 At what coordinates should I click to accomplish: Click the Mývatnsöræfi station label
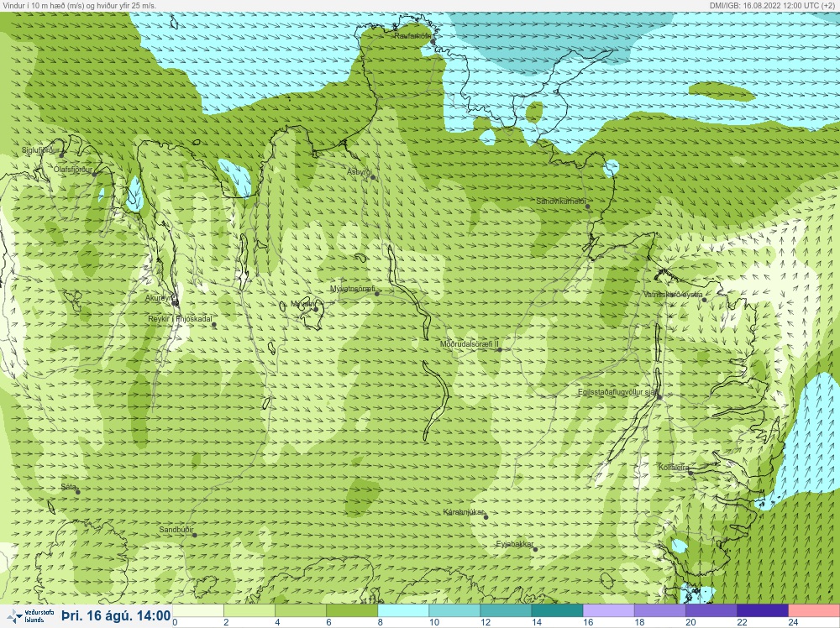pyautogui.click(x=353, y=289)
